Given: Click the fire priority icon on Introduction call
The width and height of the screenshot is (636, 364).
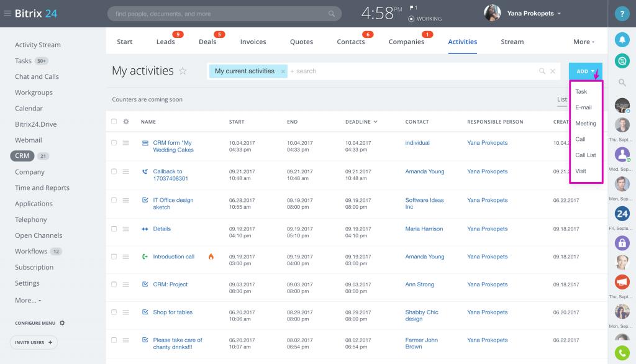Looking at the screenshot, I should click(x=211, y=257).
